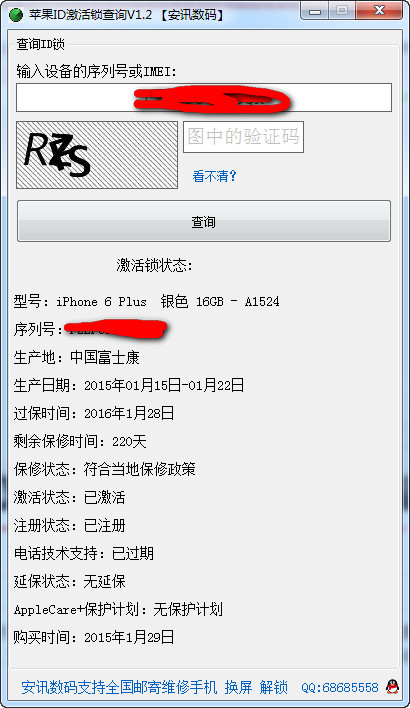The image size is (410, 708).
Task: Click the 看不清? refresh captcha link
Action: coord(214,176)
